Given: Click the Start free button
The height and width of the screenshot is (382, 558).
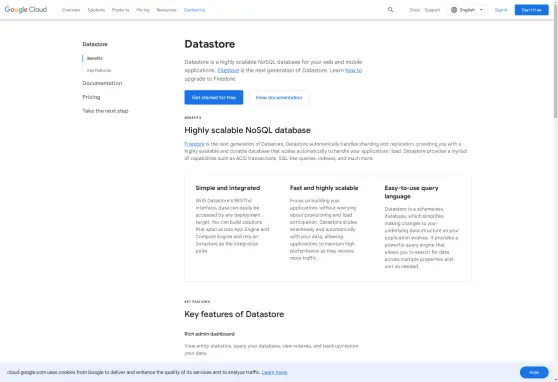Looking at the screenshot, I should click(x=531, y=10).
